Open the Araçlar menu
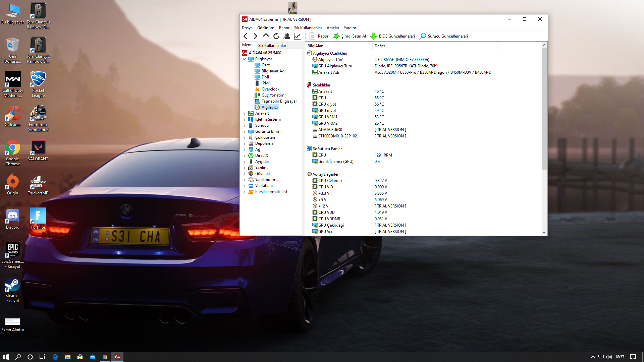The width and height of the screenshot is (644, 362). point(333,28)
